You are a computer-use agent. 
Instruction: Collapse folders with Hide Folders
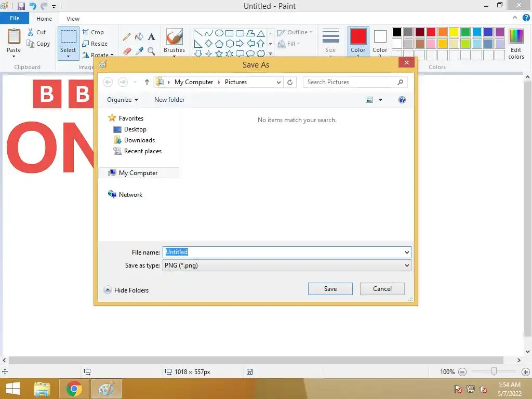pyautogui.click(x=126, y=290)
